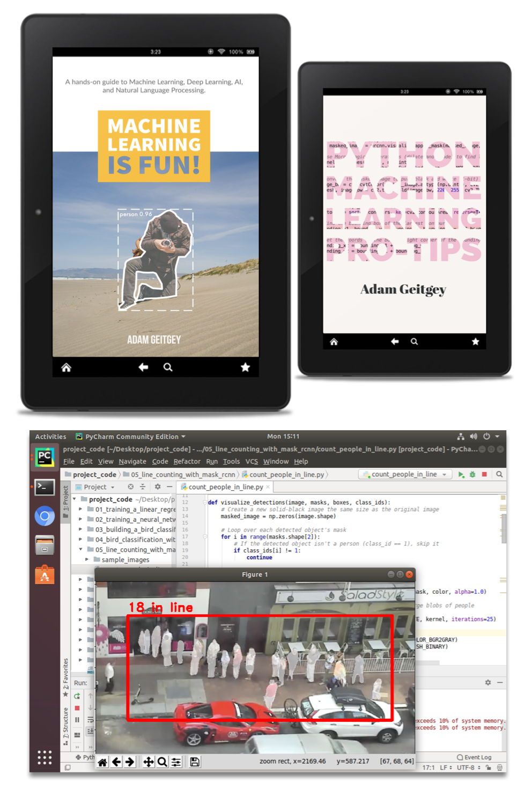Screen dimensions: 532x797
Task: Toggle the 2: Favorites tool window tab
Action: [x=65, y=677]
